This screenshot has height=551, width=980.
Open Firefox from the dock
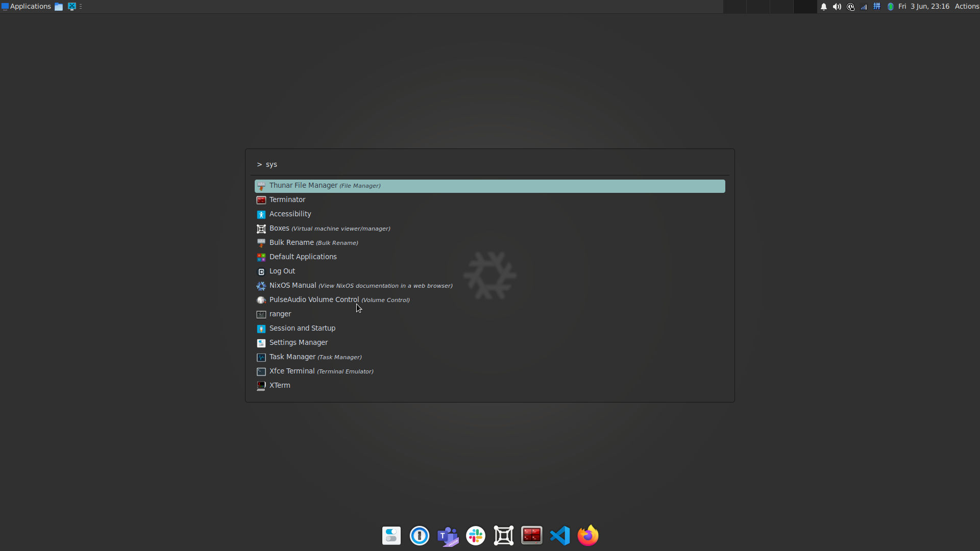[587, 536]
